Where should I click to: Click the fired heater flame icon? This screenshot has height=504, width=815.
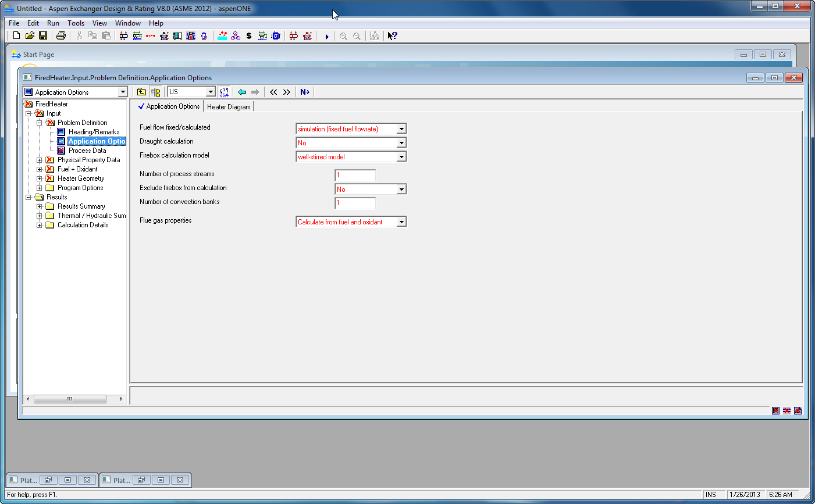pyautogui.click(x=191, y=36)
